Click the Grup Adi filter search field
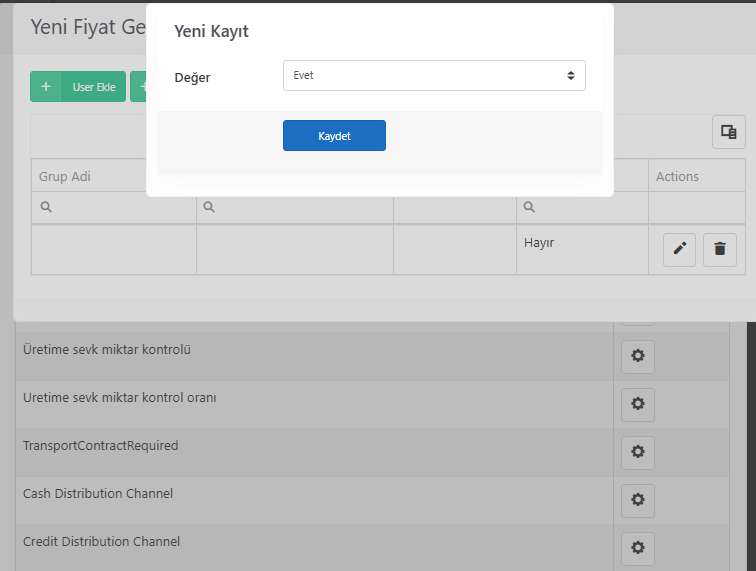This screenshot has height=571, width=756. pyautogui.click(x=114, y=207)
